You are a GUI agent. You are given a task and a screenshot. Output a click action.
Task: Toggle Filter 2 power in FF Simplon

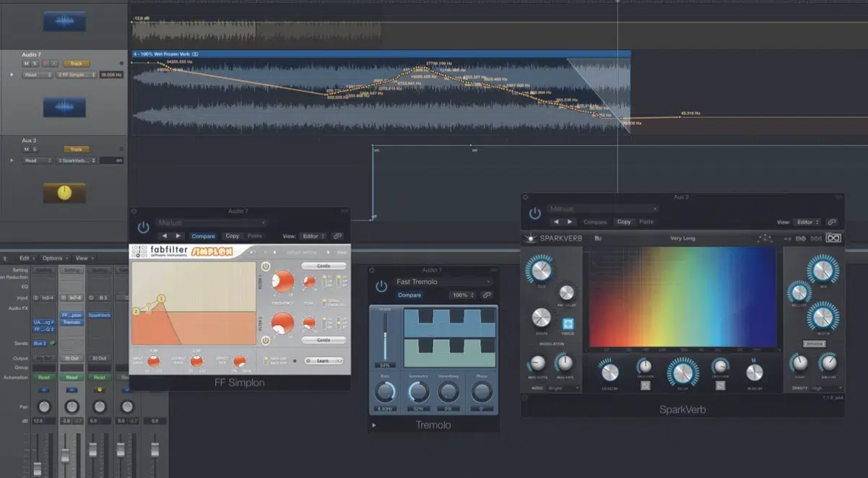(266, 339)
